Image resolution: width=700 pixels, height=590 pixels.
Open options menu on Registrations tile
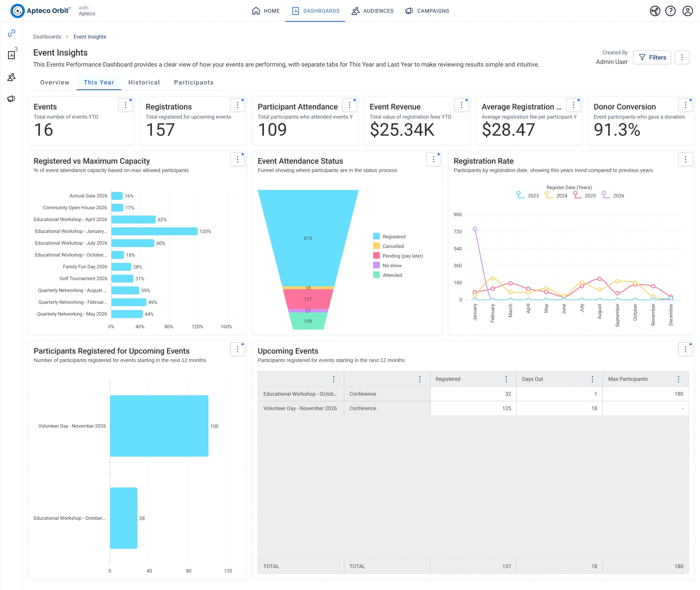tap(238, 105)
